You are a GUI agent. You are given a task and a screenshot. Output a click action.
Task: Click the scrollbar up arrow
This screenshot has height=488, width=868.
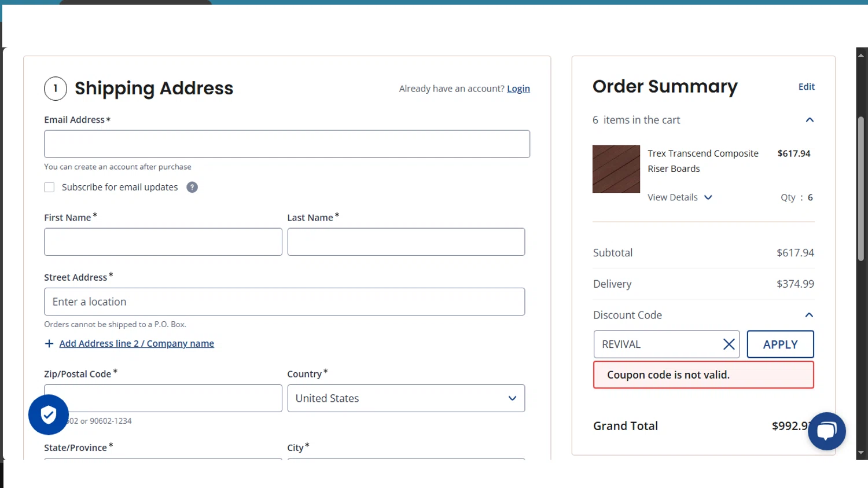coord(861,55)
